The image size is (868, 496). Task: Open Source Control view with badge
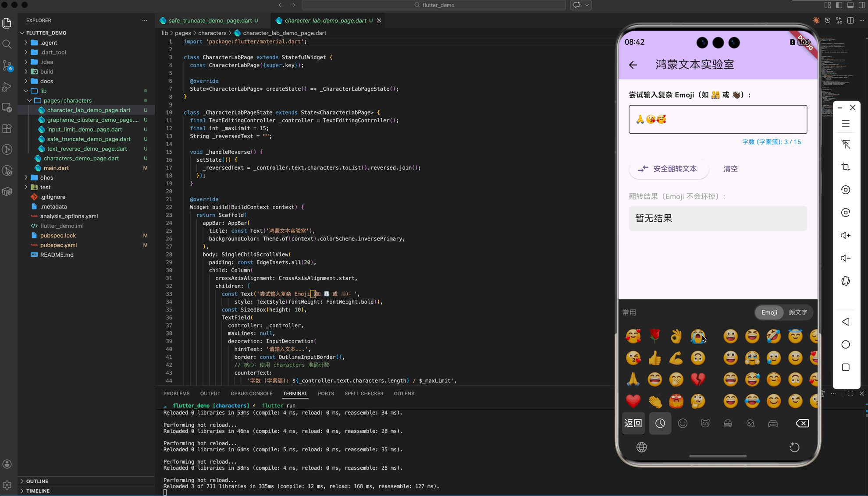(x=7, y=66)
